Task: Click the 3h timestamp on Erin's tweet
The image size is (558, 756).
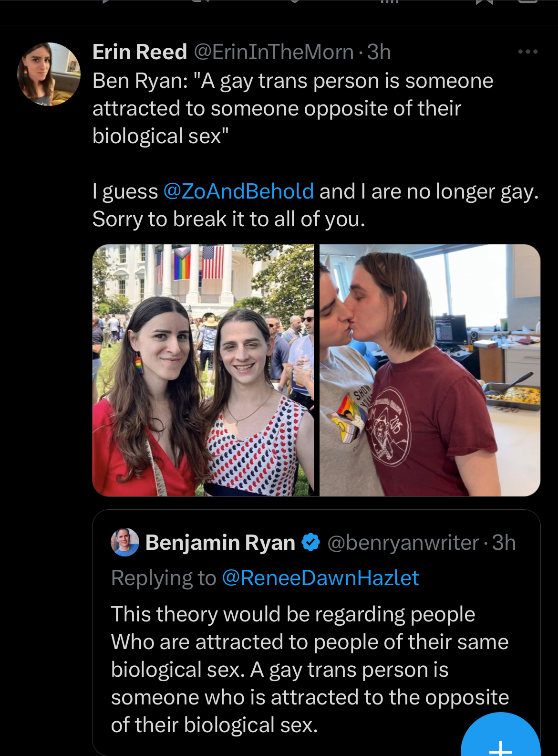Action: tap(379, 52)
